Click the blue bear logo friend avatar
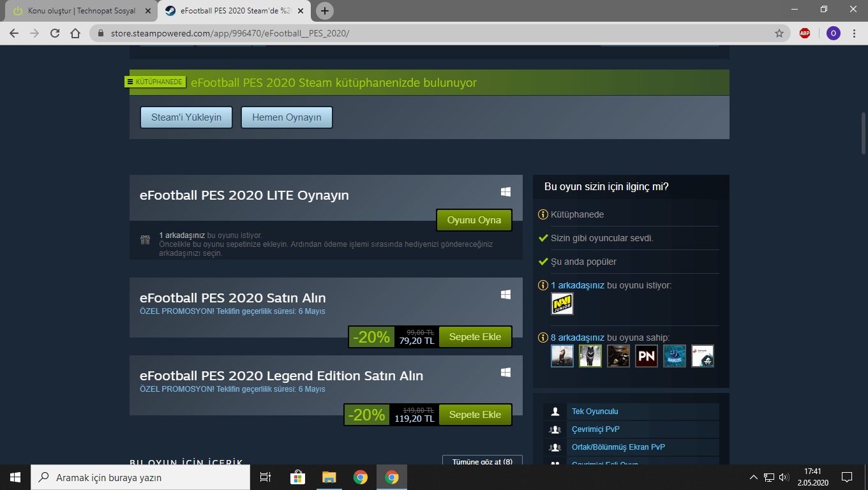The image size is (868, 490). [675, 356]
